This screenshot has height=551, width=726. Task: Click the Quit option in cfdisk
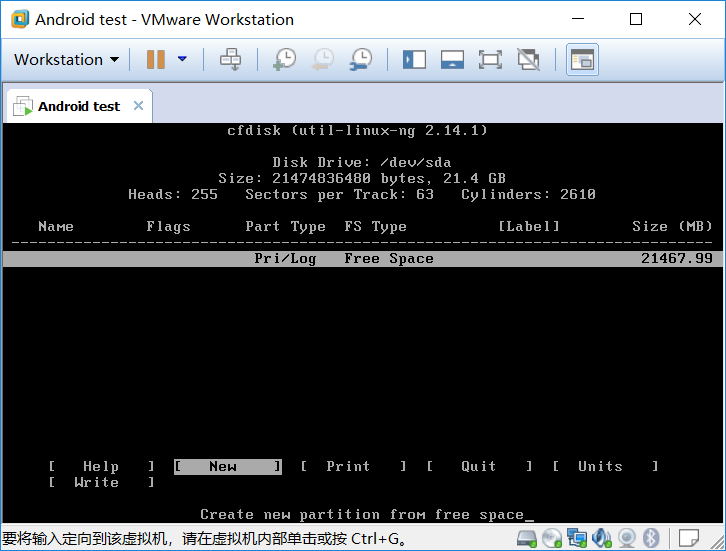479,467
